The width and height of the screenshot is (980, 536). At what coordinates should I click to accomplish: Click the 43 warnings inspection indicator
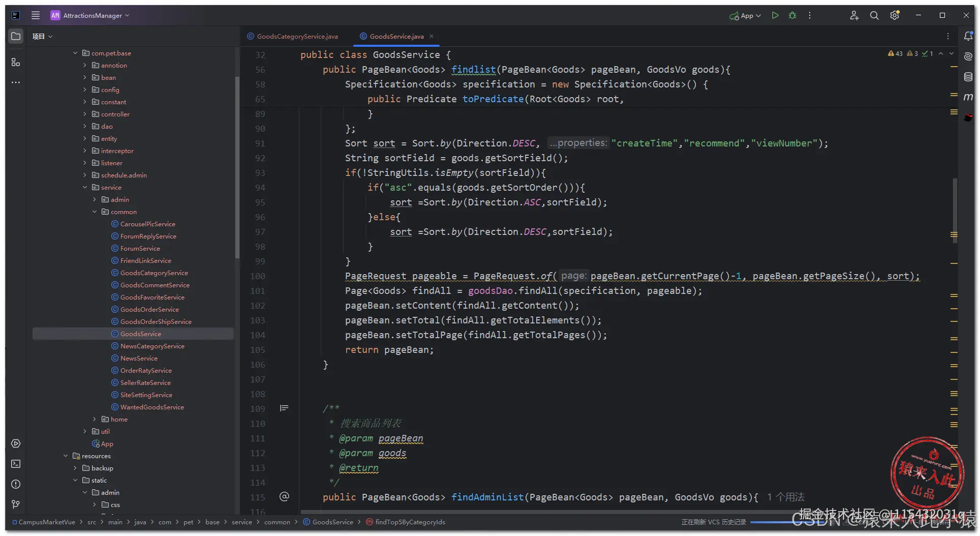[x=895, y=53]
